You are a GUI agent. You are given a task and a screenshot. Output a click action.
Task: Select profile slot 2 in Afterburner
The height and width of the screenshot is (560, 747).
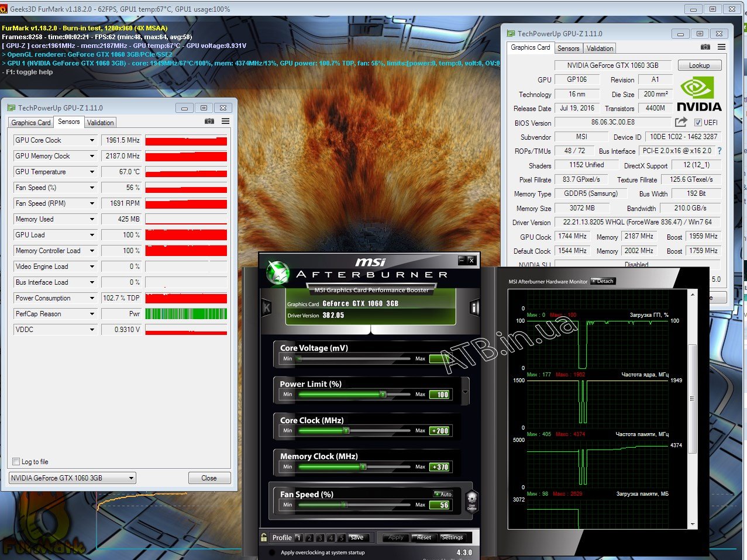[309, 538]
